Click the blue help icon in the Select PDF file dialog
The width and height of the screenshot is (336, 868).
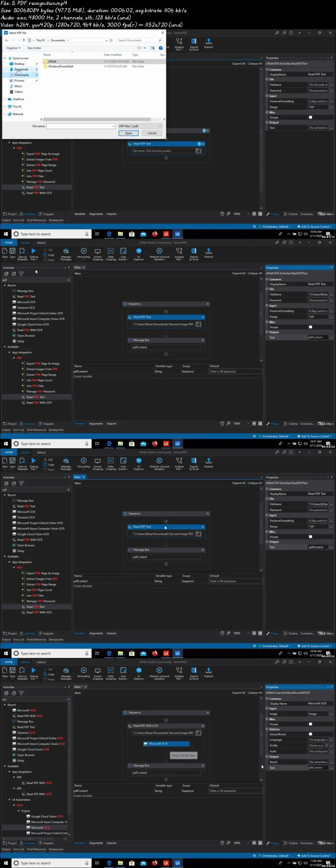(161, 48)
